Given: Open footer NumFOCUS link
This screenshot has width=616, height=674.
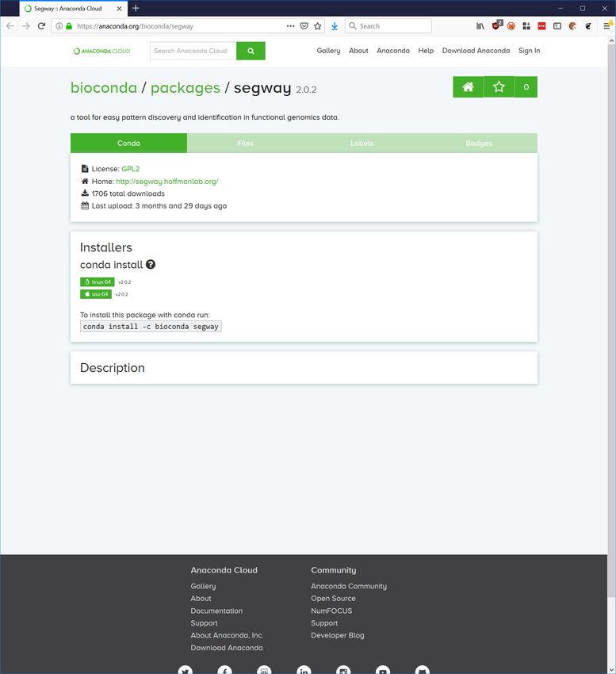Looking at the screenshot, I should tap(331, 611).
